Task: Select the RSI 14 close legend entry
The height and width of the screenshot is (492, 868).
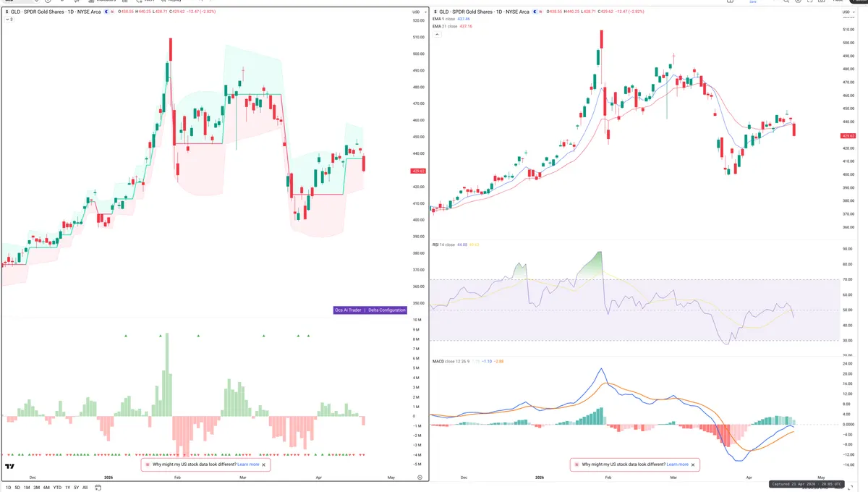Action: pyautogui.click(x=444, y=245)
